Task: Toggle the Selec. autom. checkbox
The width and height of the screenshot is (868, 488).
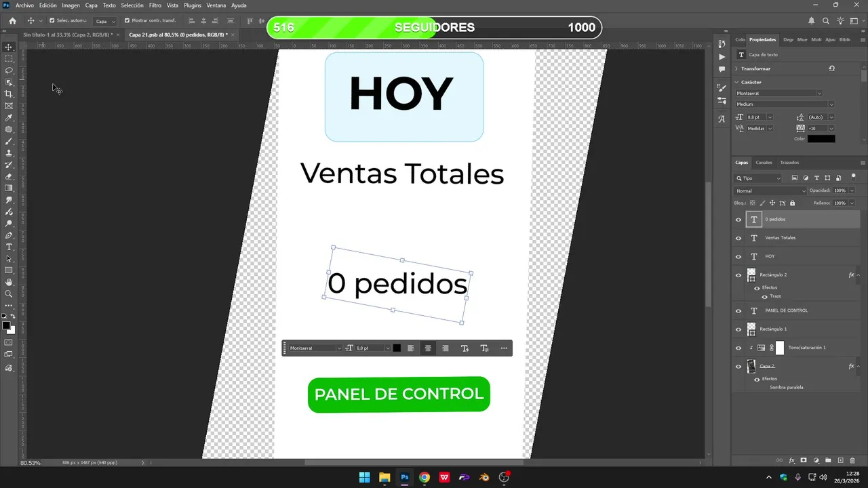Action: click(52, 20)
